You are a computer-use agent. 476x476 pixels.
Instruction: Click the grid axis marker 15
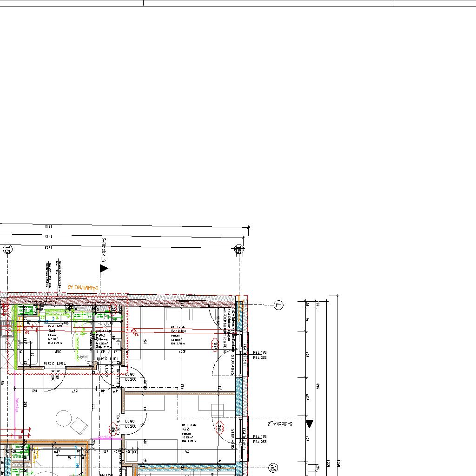pyautogui.click(x=7, y=250)
